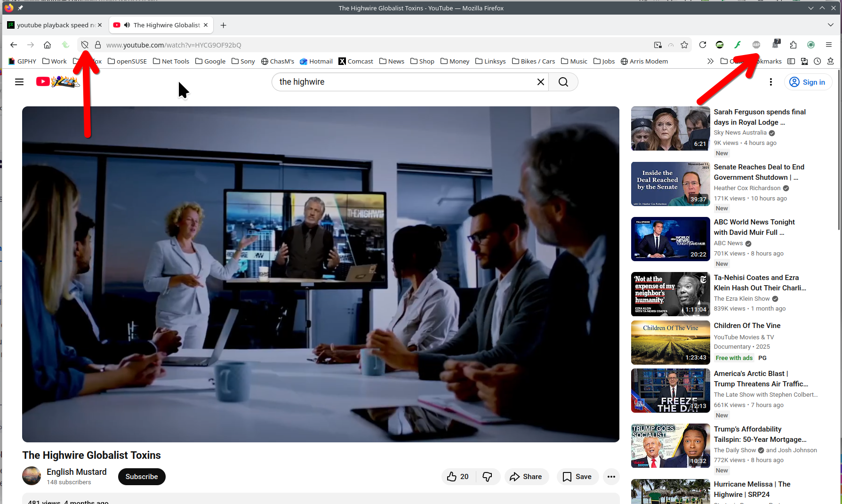Image resolution: width=842 pixels, height=504 pixels.
Task: Click the tracking protection shield icon
Action: [85, 45]
